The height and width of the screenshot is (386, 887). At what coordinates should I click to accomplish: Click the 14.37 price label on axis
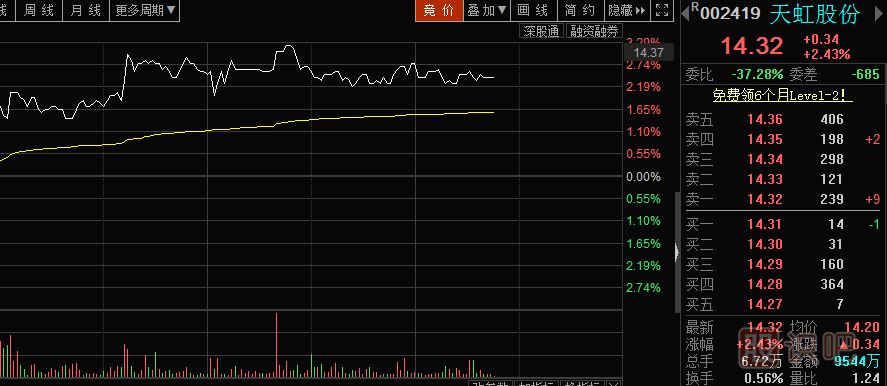648,53
